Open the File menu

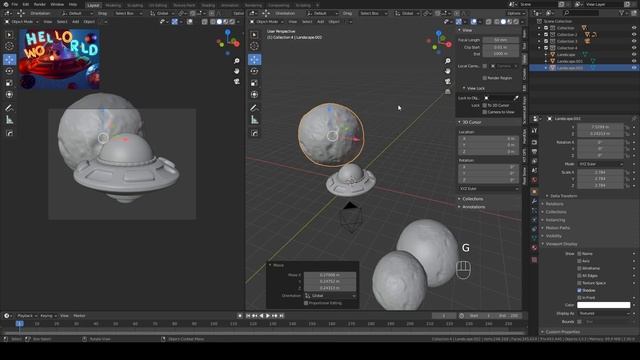coord(15,4)
